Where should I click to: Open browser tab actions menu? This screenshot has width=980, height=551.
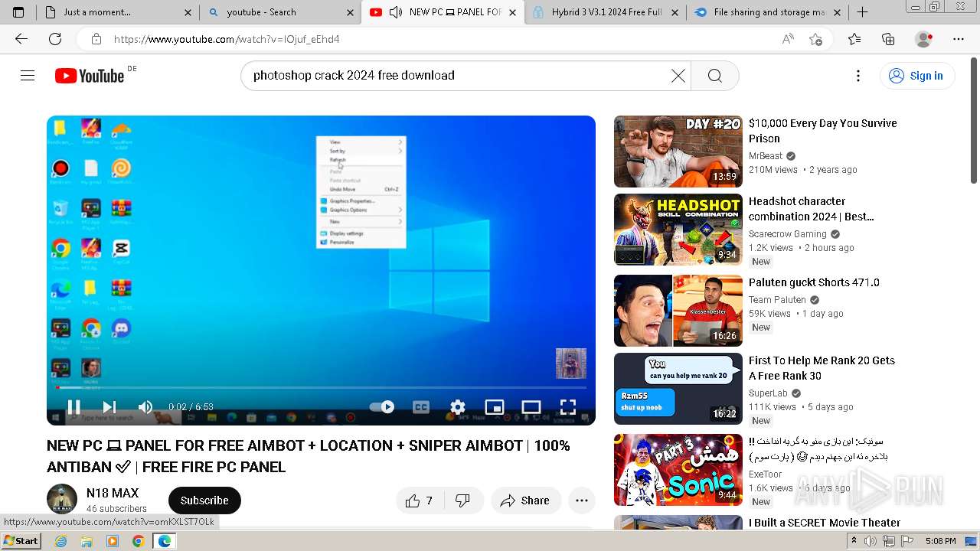[18, 12]
